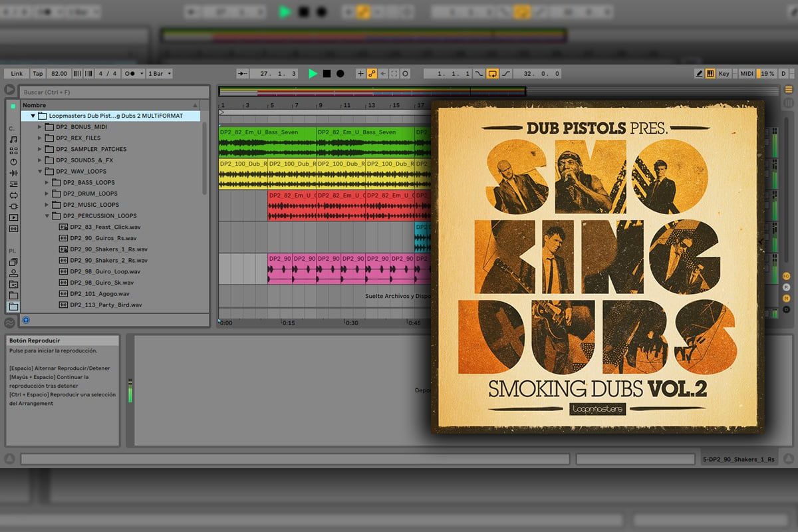This screenshot has height=532, width=798.
Task: Open the Drums category grid icon
Action: tap(13, 151)
